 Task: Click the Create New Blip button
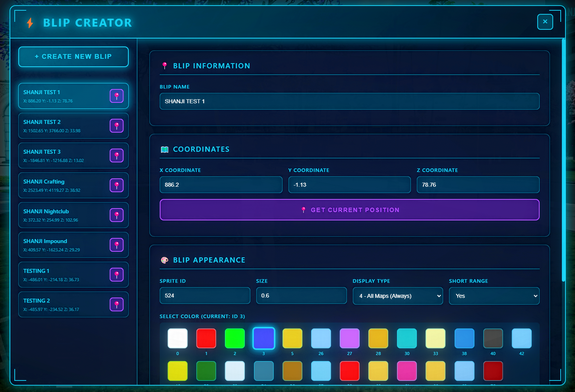(x=74, y=57)
